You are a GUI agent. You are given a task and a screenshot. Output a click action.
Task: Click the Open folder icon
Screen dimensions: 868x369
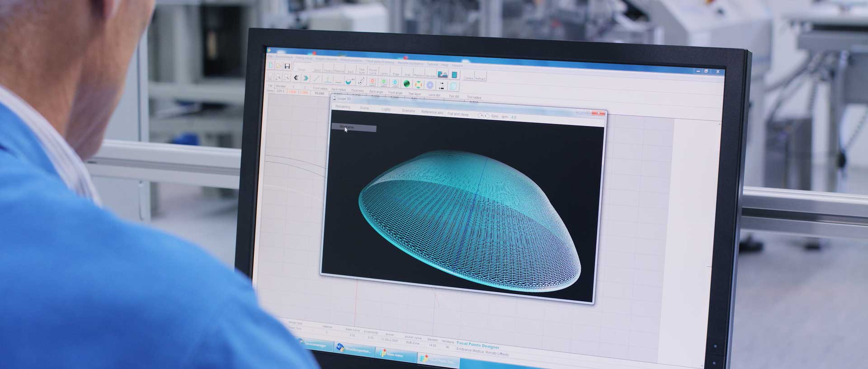coord(278,66)
